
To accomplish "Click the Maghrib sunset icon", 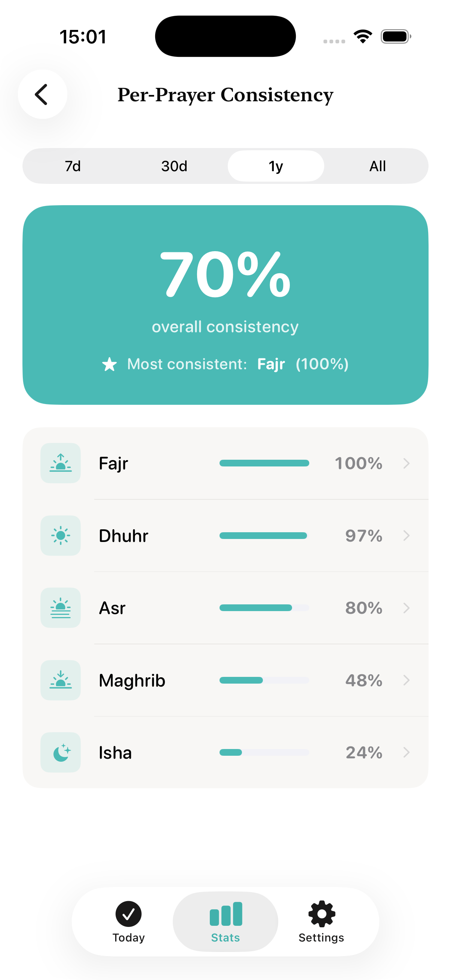I will pyautogui.click(x=61, y=680).
